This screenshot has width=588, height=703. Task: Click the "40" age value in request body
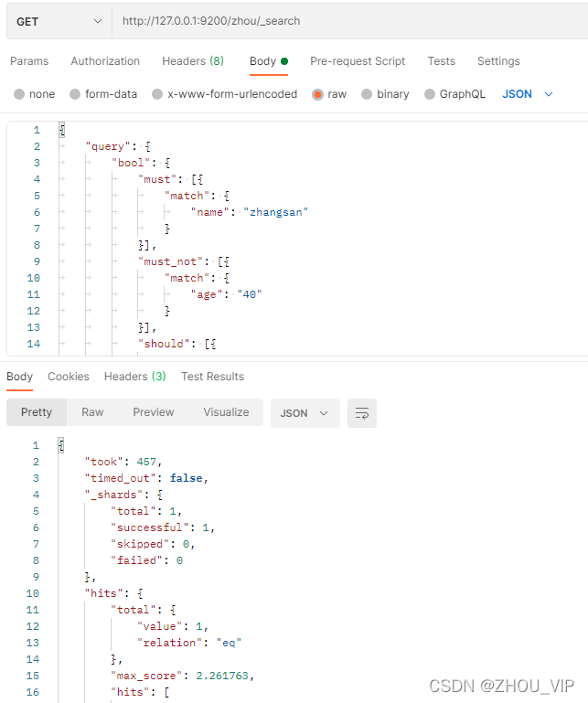click(x=250, y=294)
